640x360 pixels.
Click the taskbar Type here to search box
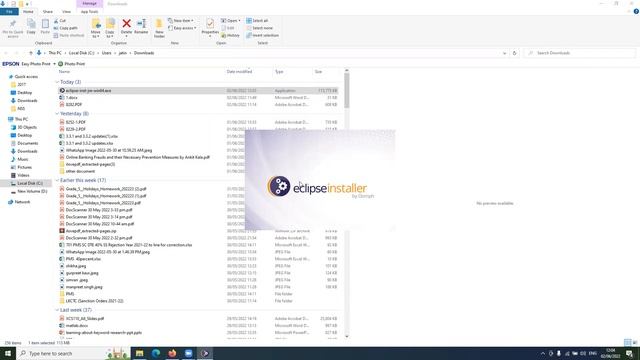(60, 353)
